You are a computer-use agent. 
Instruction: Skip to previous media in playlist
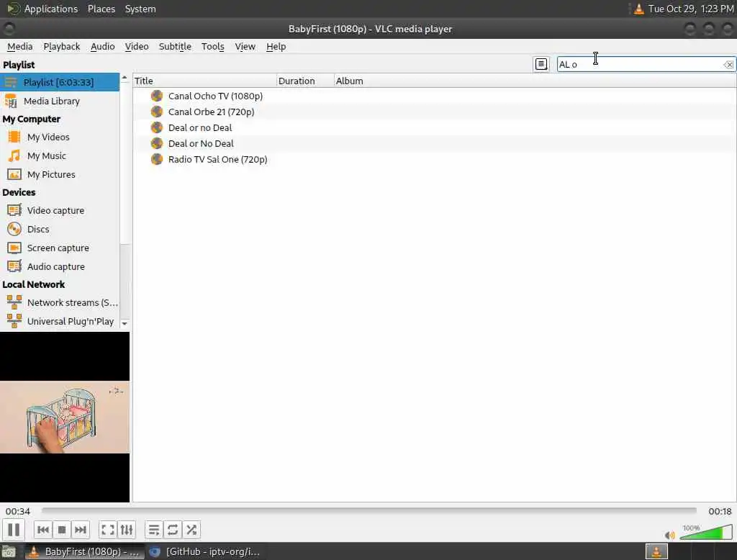tap(42, 530)
